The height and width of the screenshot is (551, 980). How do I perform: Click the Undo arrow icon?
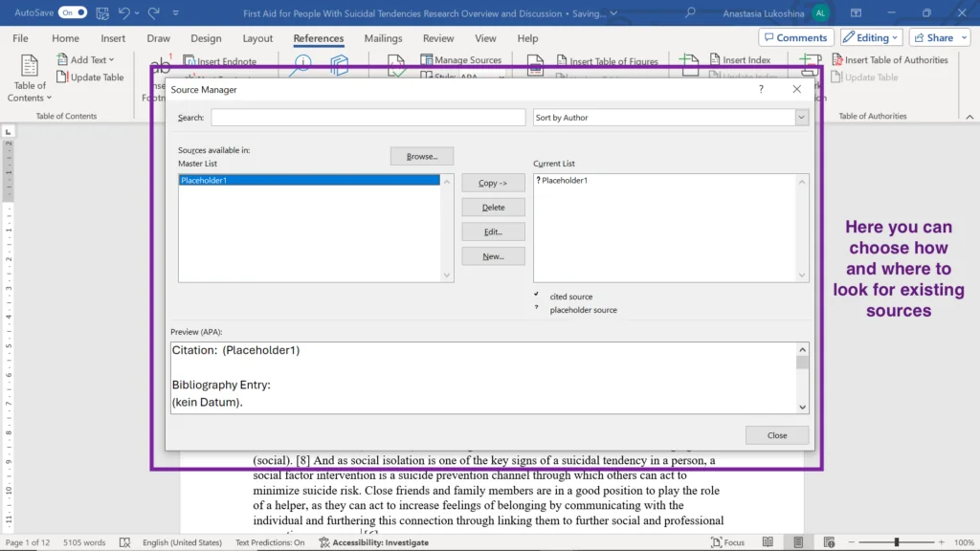[124, 12]
